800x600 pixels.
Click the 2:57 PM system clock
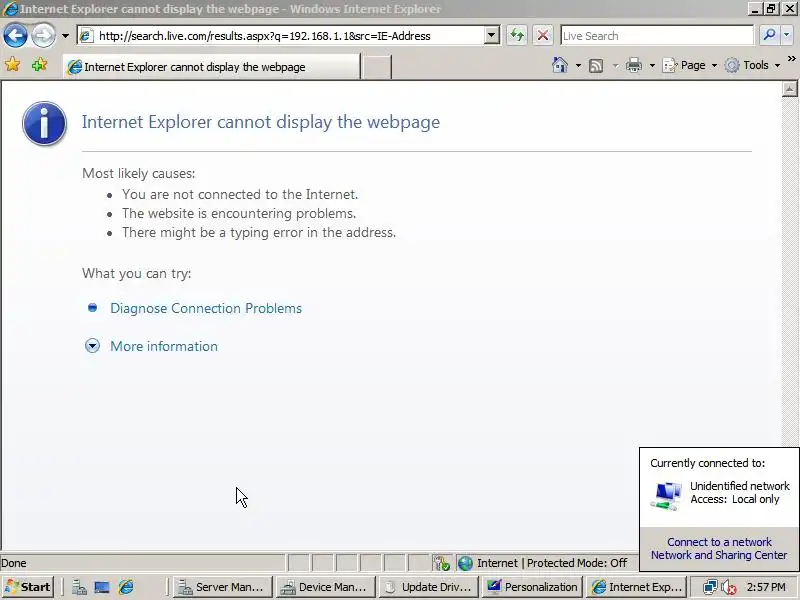tap(766, 587)
